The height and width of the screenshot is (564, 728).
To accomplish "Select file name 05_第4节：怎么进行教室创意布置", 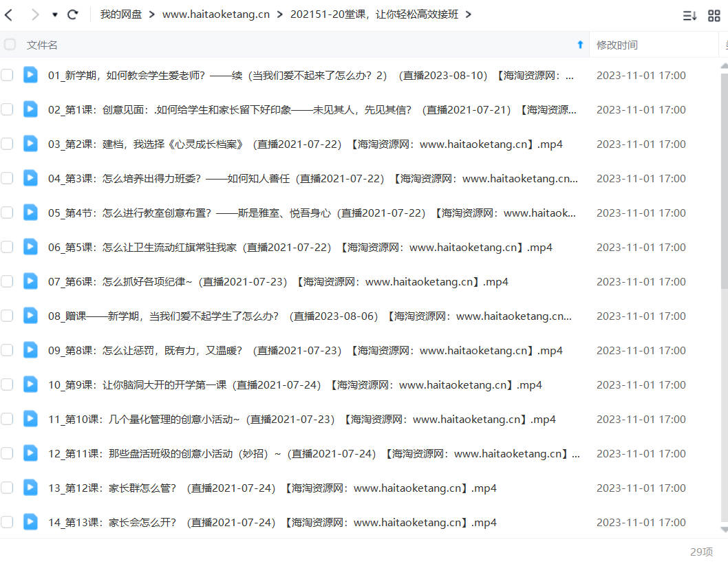I will [312, 213].
